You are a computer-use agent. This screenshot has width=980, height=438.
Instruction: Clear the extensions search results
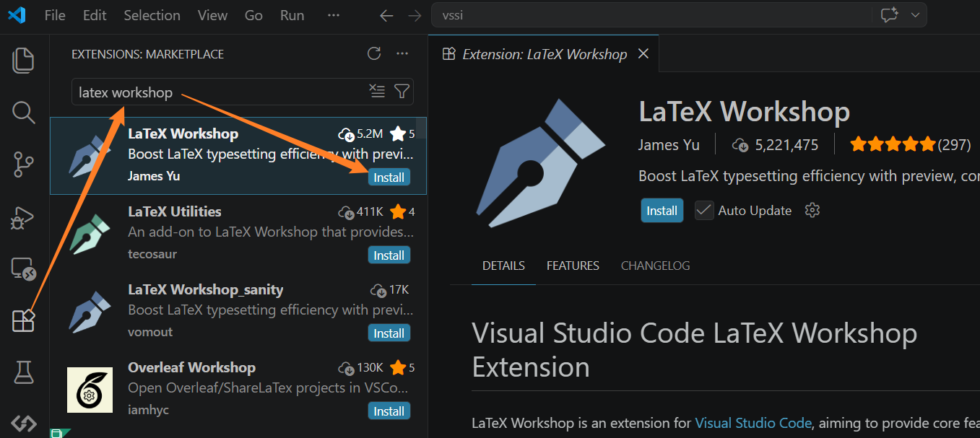coord(377,91)
